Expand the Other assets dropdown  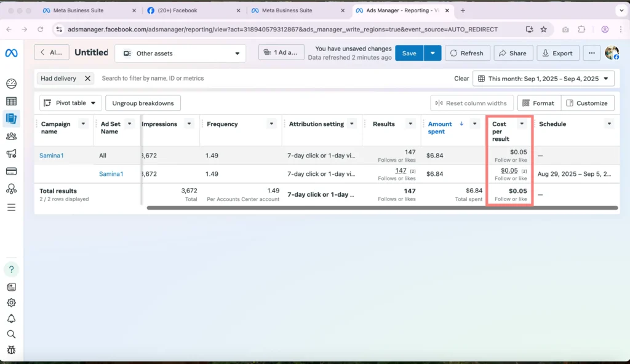tap(180, 53)
